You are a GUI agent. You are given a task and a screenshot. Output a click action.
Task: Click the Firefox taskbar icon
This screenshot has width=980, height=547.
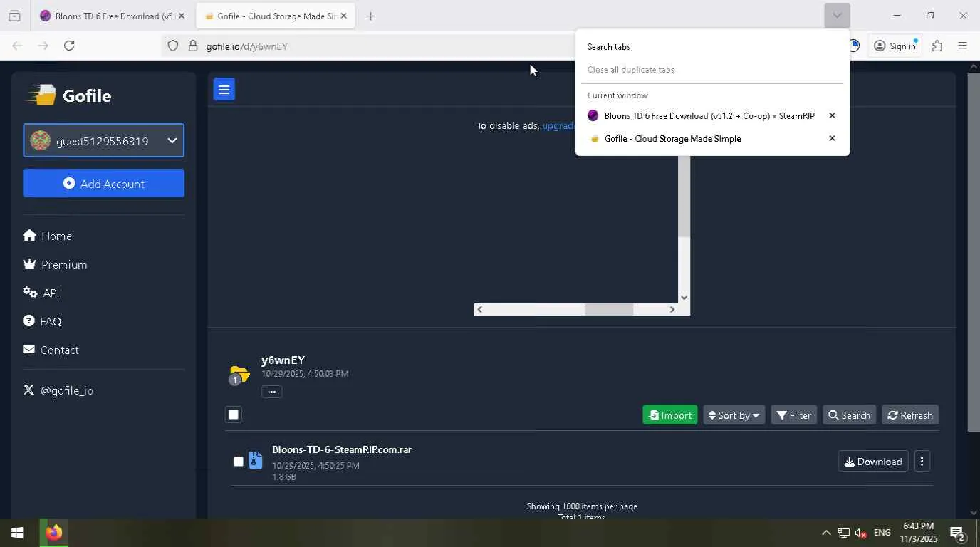(x=54, y=533)
